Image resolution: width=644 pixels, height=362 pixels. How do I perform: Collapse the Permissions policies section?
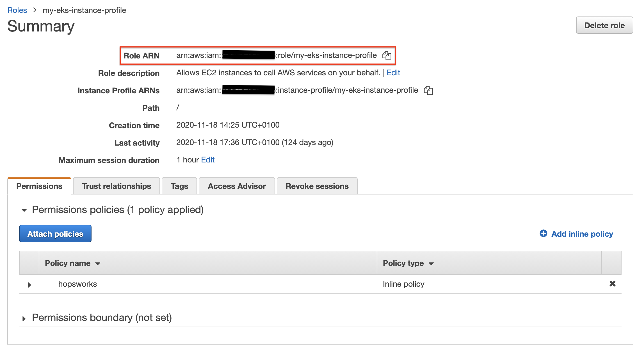pos(24,210)
